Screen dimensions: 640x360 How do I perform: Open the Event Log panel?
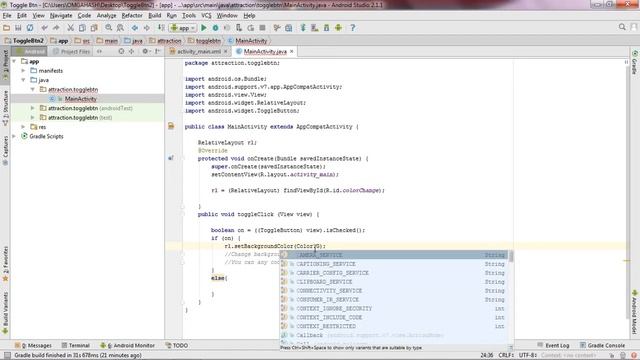click(553, 345)
